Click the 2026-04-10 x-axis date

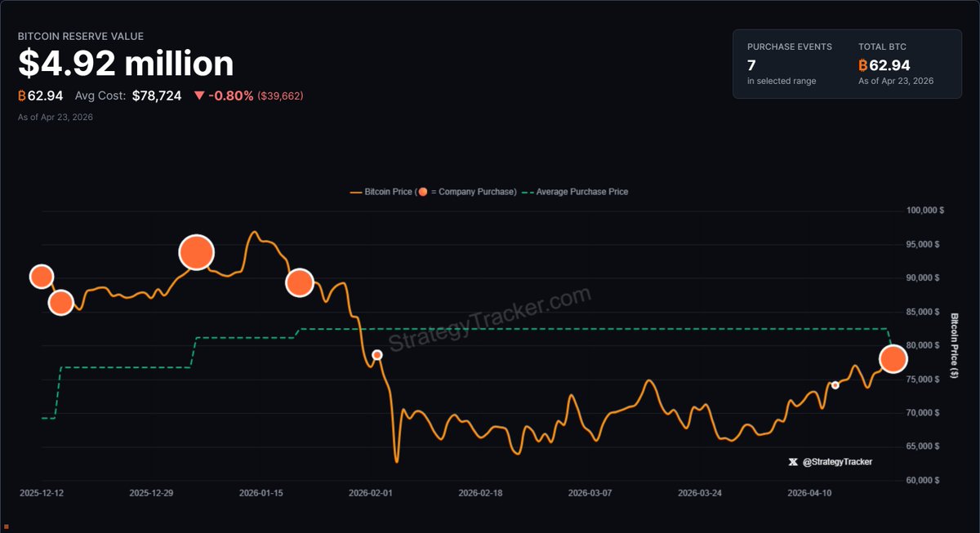(x=808, y=493)
